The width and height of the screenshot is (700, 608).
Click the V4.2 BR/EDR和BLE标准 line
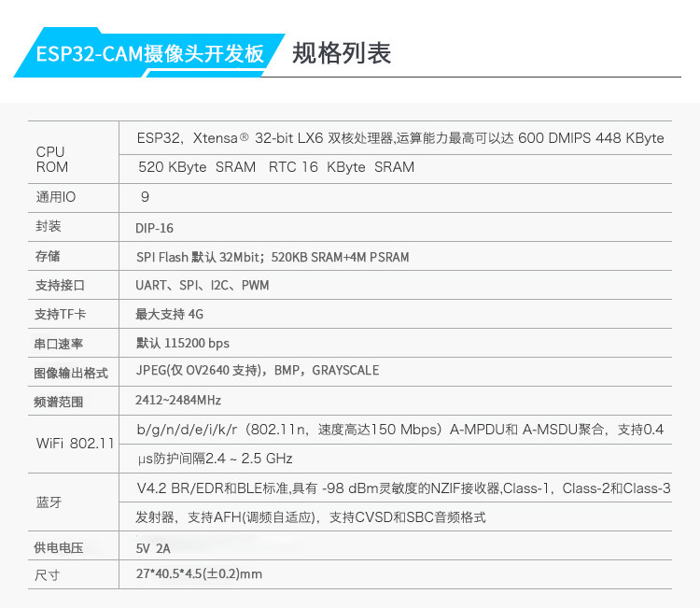coord(403,488)
